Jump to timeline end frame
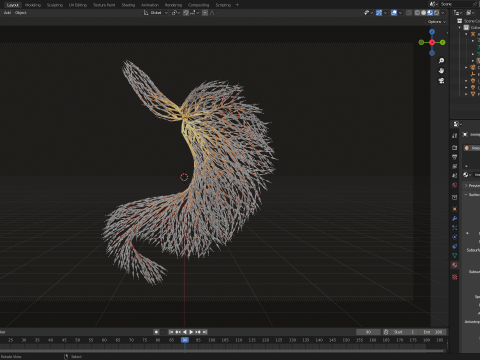Image resolution: width=480 pixels, height=360 pixels. click(205, 332)
